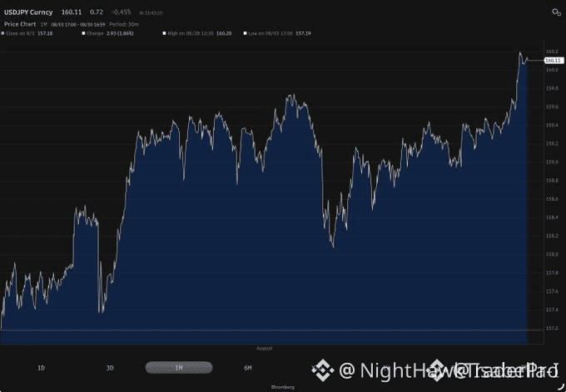
Task: Click the close value 157.18
Action: pos(45,33)
